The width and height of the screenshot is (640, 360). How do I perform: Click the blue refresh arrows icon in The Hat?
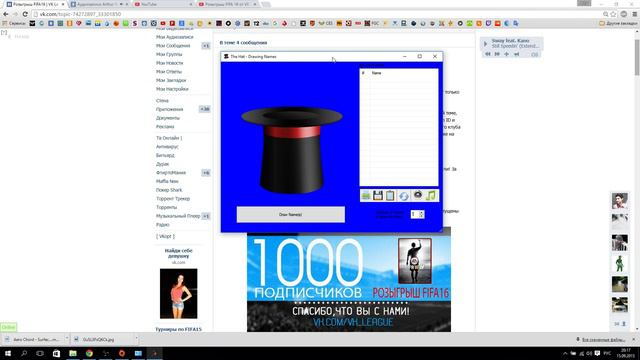tap(404, 196)
